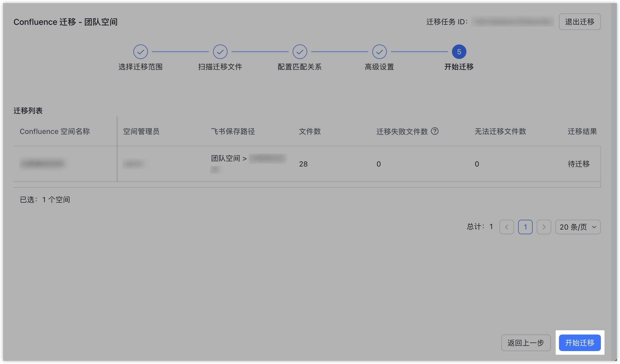Viewport: 620px width, 364px height.
Task: Go to previous page arrow
Action: tap(506, 227)
